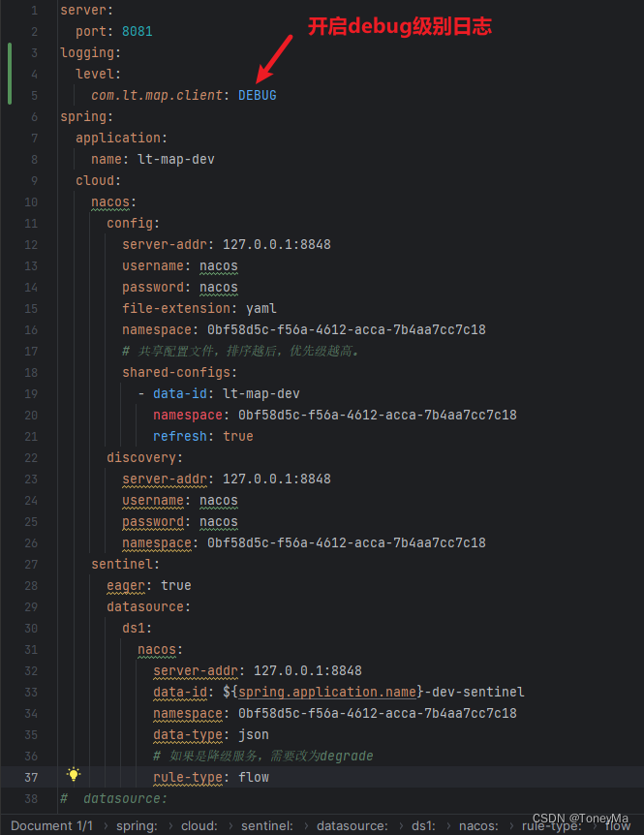Viewport: 644px width, 835px height.
Task: Click the 'ds1' key on line 30
Action: coord(133,628)
